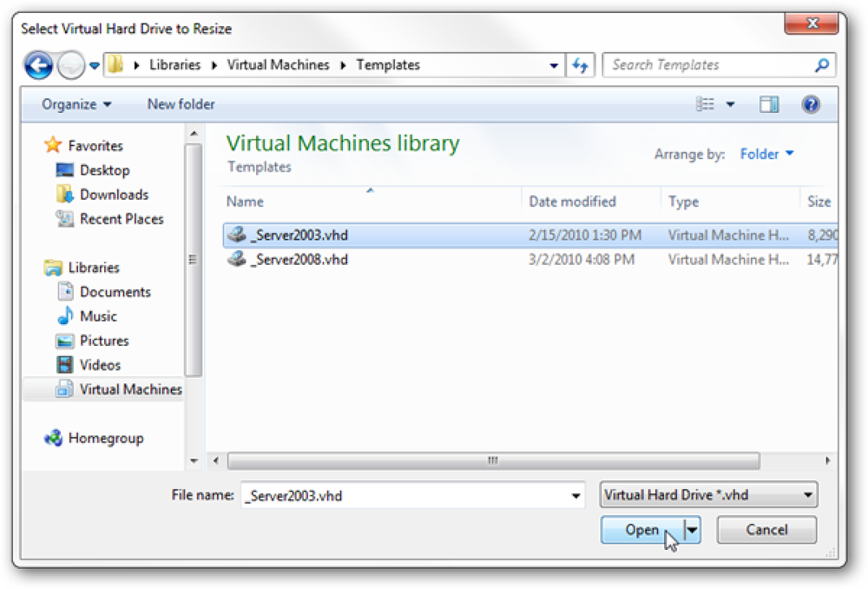Create a New folder
868x589 pixels.
(x=181, y=104)
